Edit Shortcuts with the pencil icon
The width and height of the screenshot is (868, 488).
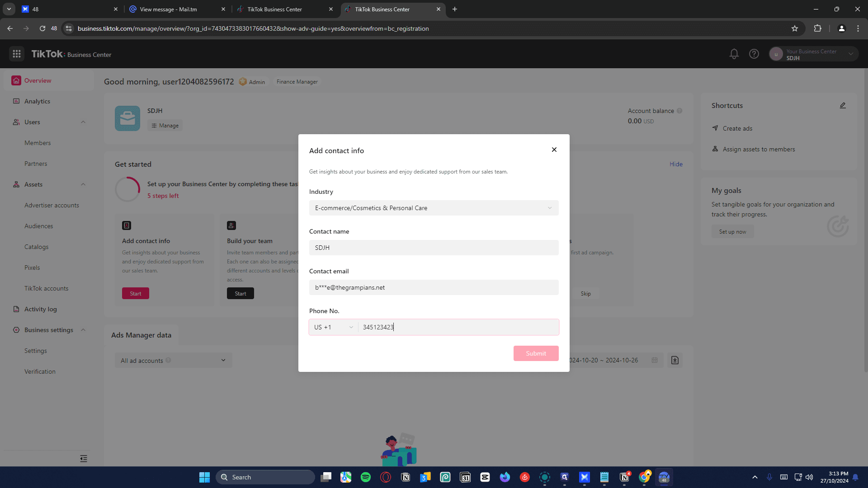point(843,105)
